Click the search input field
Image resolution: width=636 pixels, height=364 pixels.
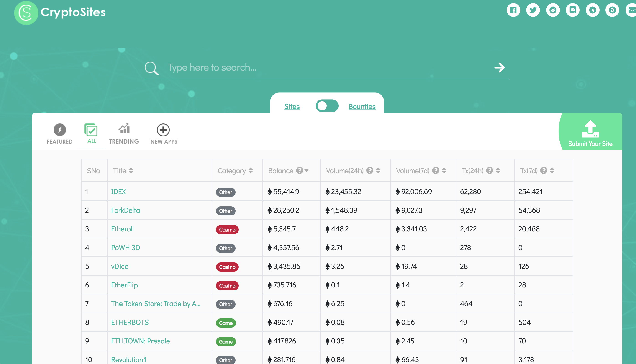[x=325, y=67]
